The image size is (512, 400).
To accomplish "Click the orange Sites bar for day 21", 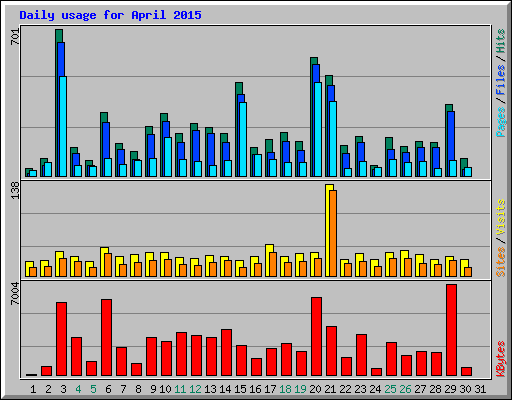I will pos(333,233).
